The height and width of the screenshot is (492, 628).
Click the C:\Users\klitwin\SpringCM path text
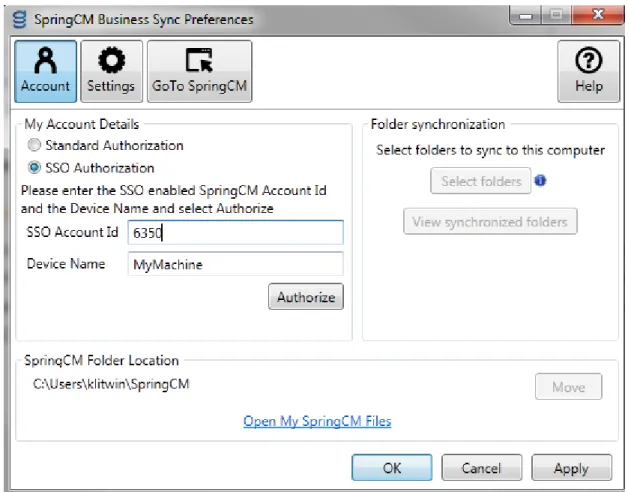coord(111,384)
